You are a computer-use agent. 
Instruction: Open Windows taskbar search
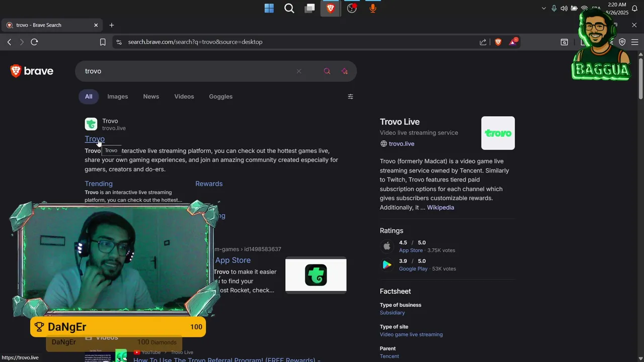point(289,8)
